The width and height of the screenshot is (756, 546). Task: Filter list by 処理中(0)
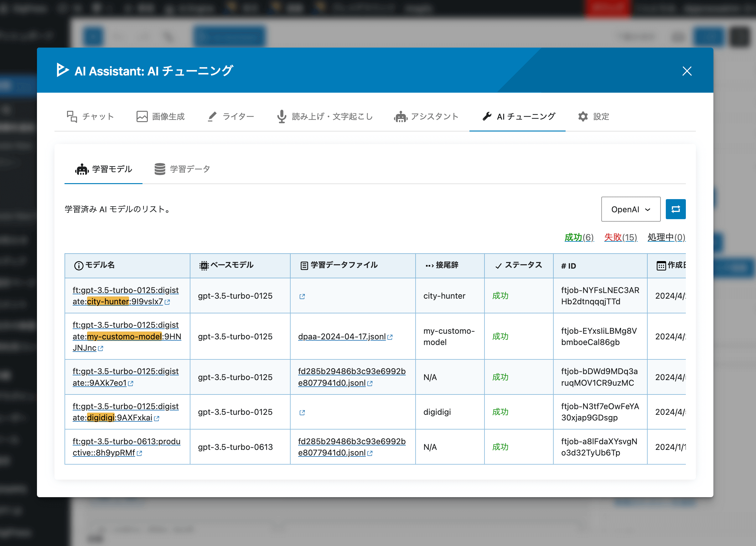(666, 238)
